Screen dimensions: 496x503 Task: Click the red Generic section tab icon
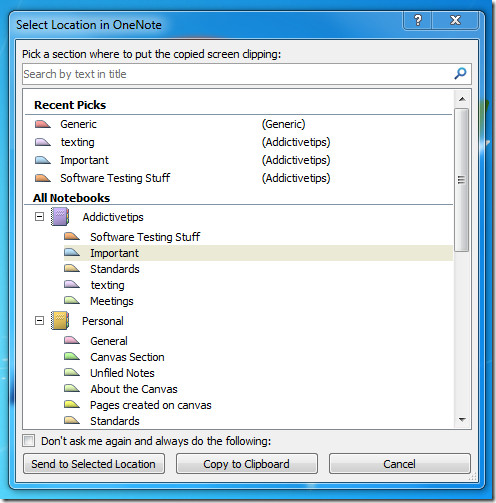click(x=43, y=124)
